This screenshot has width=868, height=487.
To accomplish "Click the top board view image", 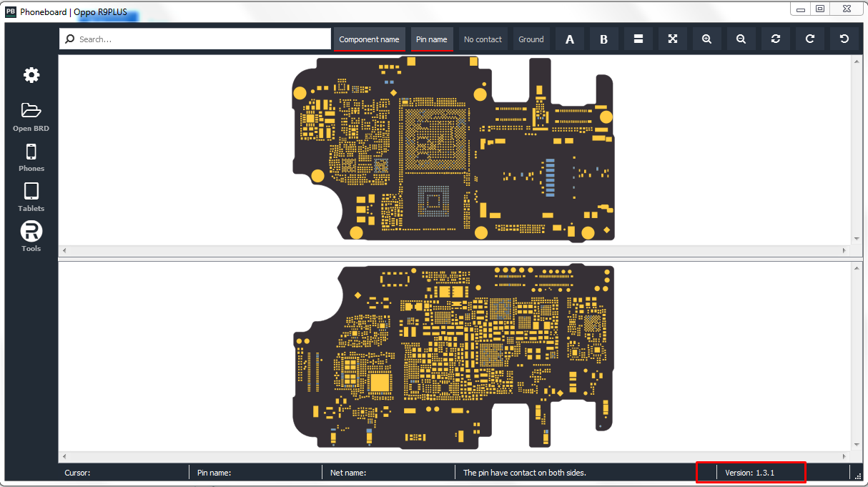I will (453, 150).
